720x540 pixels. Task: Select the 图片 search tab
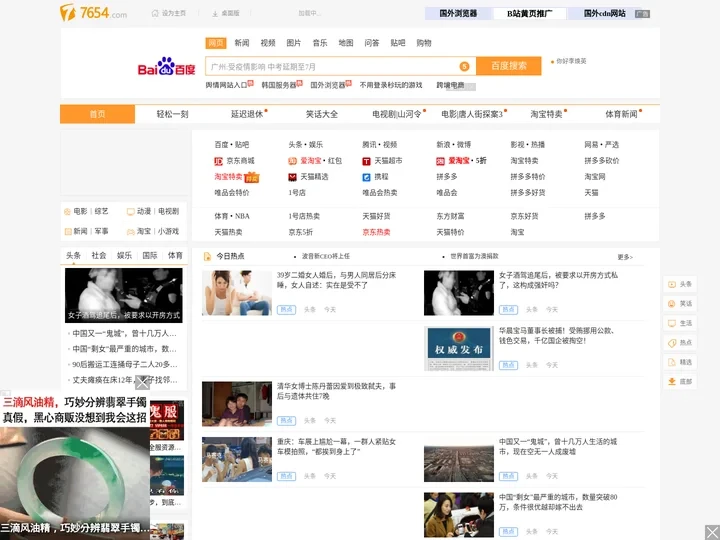293,43
